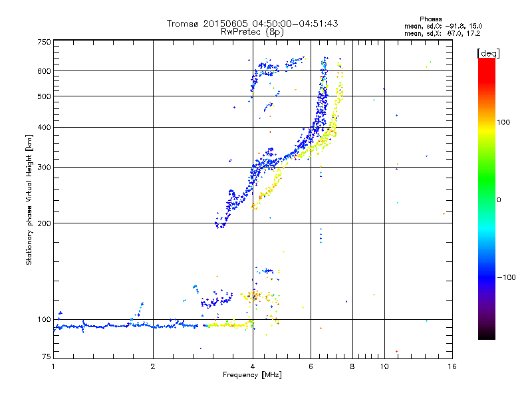This screenshot has width=532, height=399.
Task: Click the "1" frequency axis tick label
Action: click(53, 366)
